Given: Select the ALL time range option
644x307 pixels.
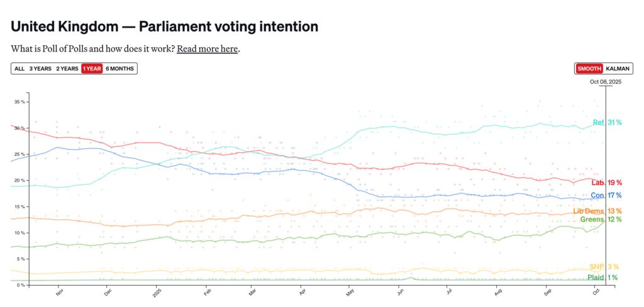Looking at the screenshot, I should tap(19, 69).
